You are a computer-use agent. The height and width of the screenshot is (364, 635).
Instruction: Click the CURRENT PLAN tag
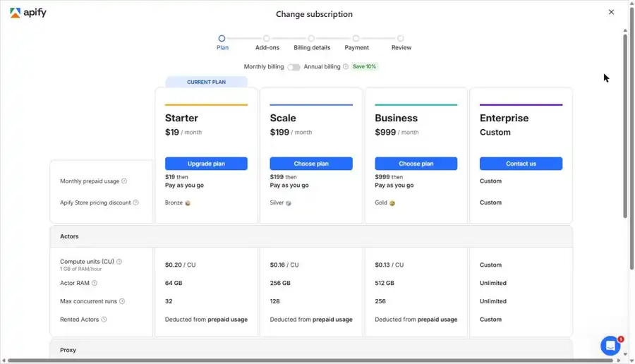tap(206, 82)
